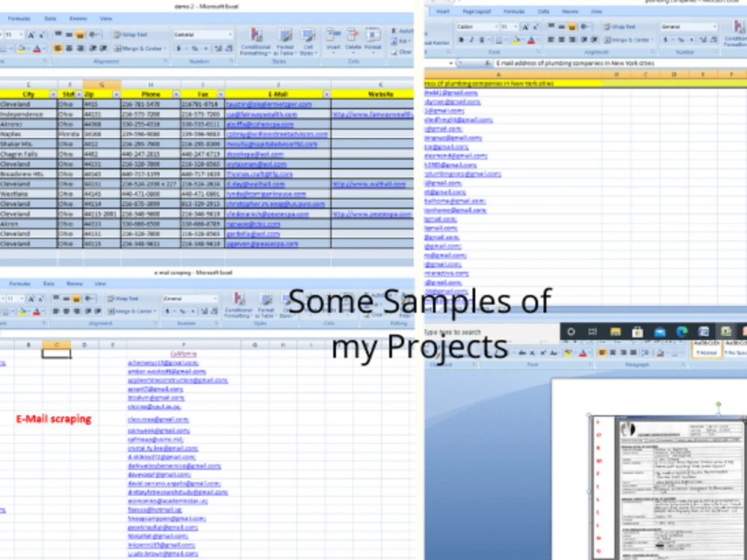
Task: Open Fax column filter dropdown
Action: click(220, 94)
